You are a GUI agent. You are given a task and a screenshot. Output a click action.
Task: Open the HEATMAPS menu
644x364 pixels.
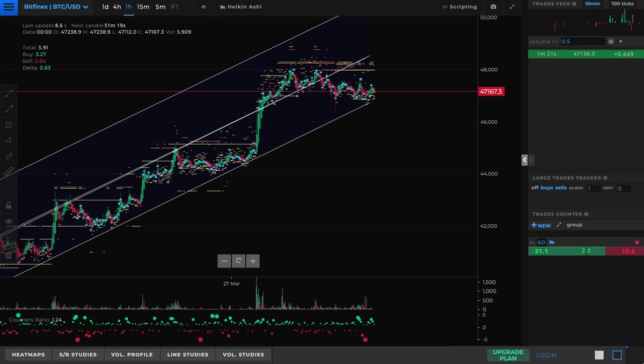28,354
